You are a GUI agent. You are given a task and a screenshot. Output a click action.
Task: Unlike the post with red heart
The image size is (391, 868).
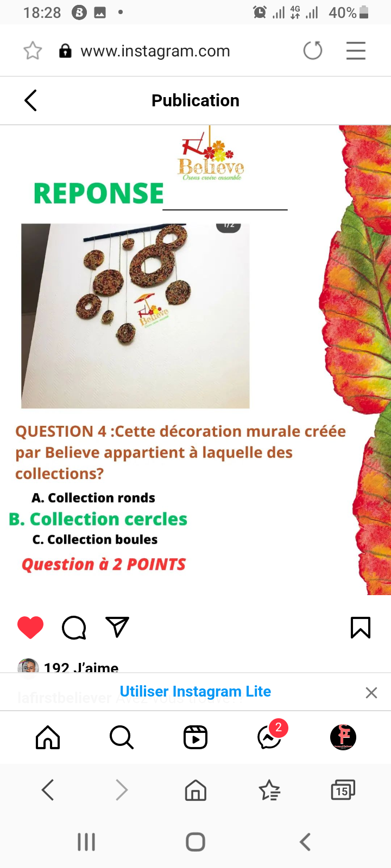click(x=30, y=628)
